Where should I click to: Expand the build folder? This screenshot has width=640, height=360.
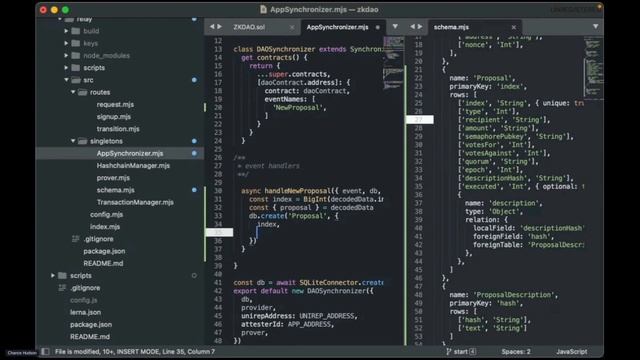(x=66, y=31)
